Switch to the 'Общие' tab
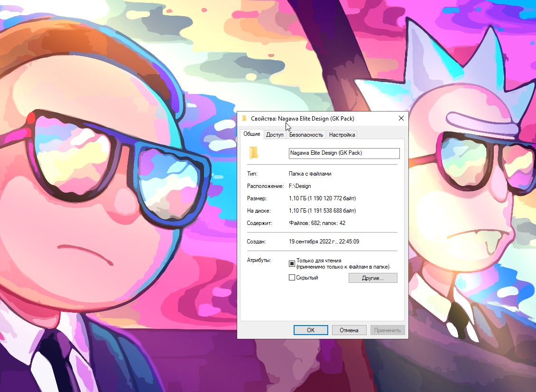This screenshot has width=536, height=392. point(251,134)
